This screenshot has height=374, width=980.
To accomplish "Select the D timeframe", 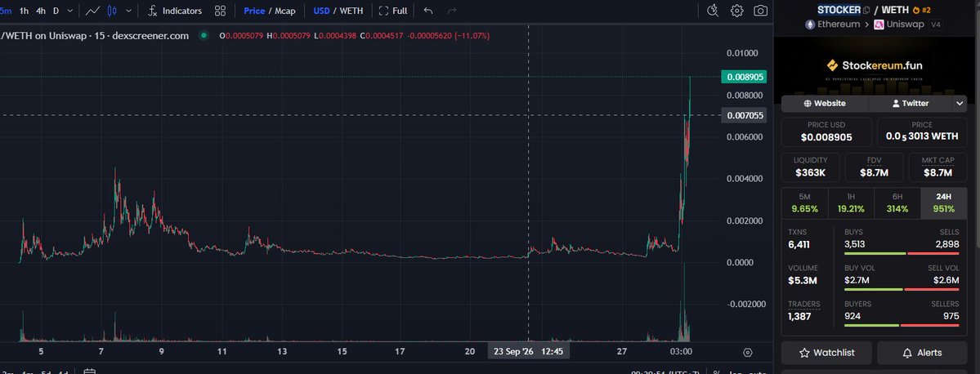I will [56, 11].
